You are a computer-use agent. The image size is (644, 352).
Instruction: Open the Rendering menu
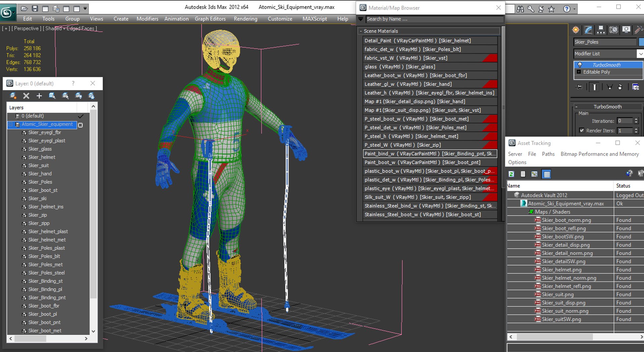pyautogui.click(x=246, y=19)
